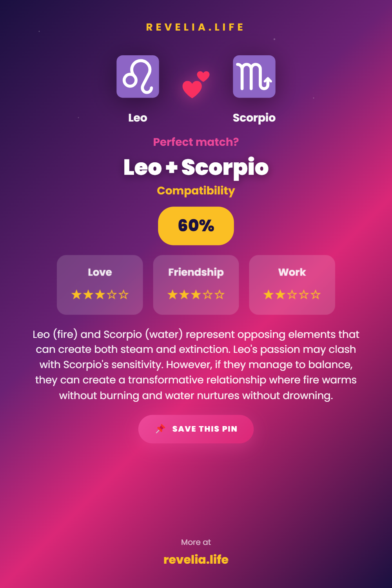
Task: Click the Friendship star rating
Action: point(196,295)
